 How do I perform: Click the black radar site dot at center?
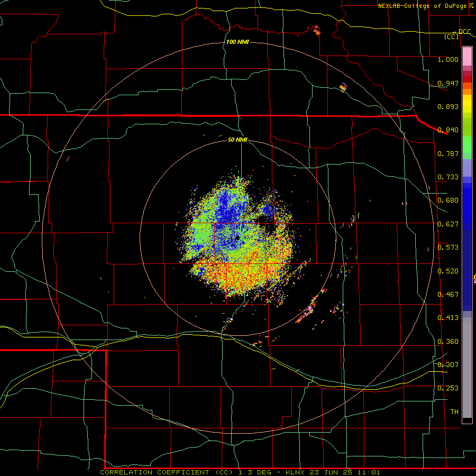click(x=238, y=238)
